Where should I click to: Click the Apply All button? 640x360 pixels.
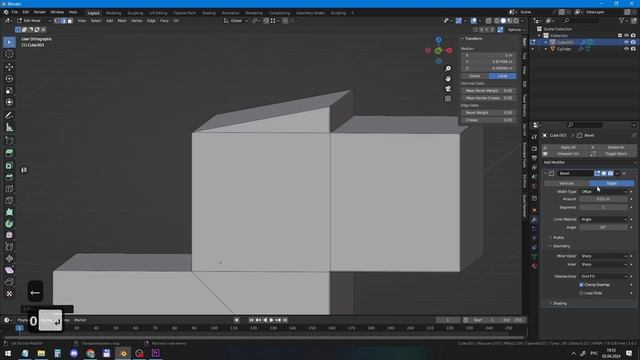point(568,147)
